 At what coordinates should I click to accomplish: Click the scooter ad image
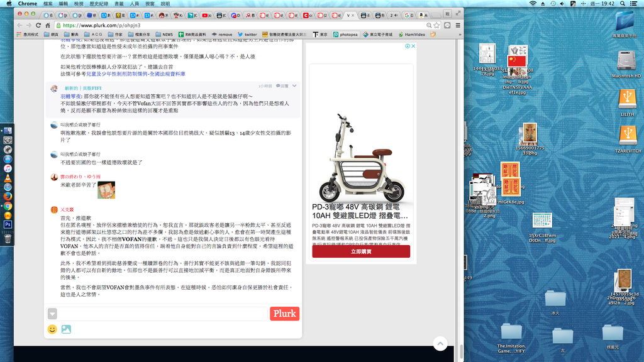coord(361,157)
